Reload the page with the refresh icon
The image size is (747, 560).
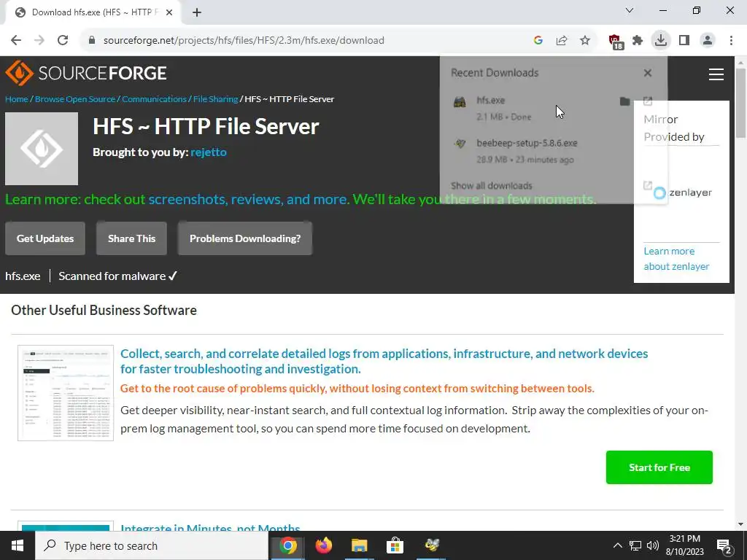pos(63,41)
